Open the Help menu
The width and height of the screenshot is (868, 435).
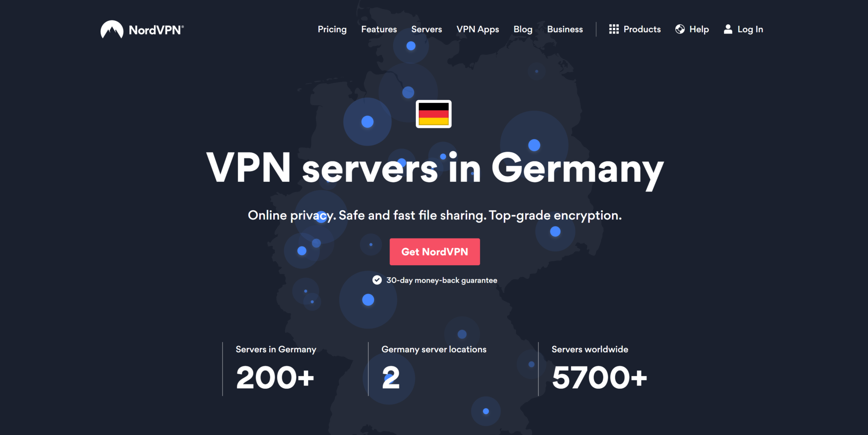tap(692, 29)
